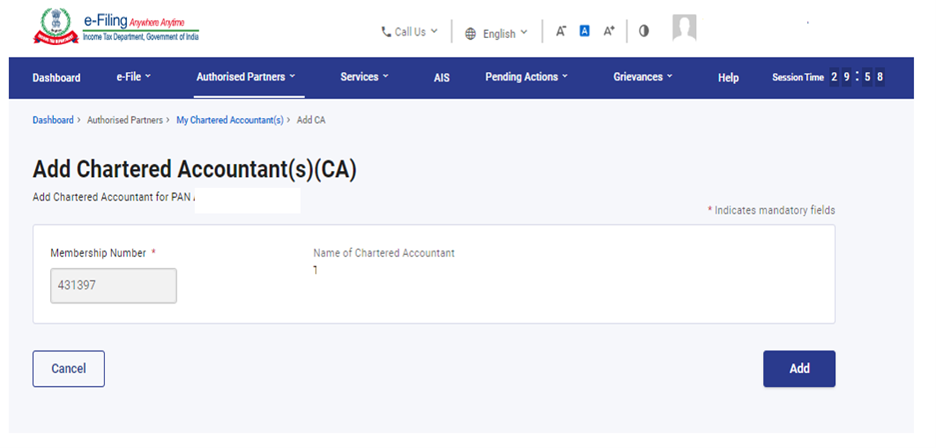Click the Add button
Image resolution: width=936 pixels, height=448 pixels.
(x=799, y=368)
